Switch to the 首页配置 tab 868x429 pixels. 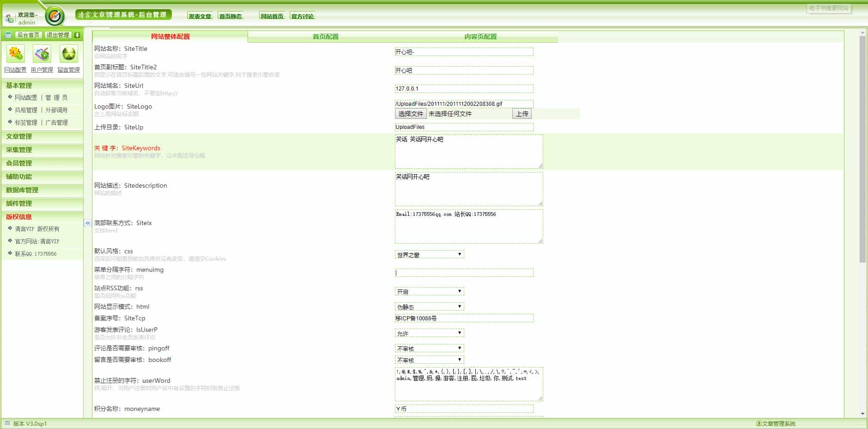[x=326, y=37]
